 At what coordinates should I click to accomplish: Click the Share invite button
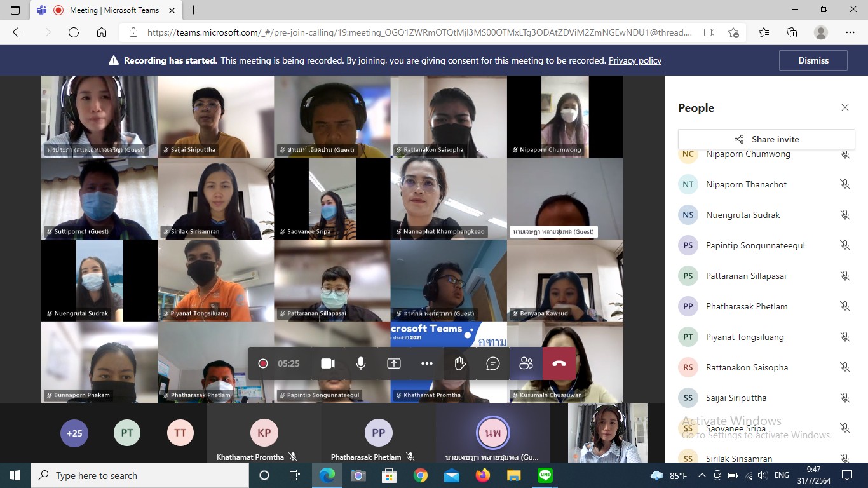point(766,139)
